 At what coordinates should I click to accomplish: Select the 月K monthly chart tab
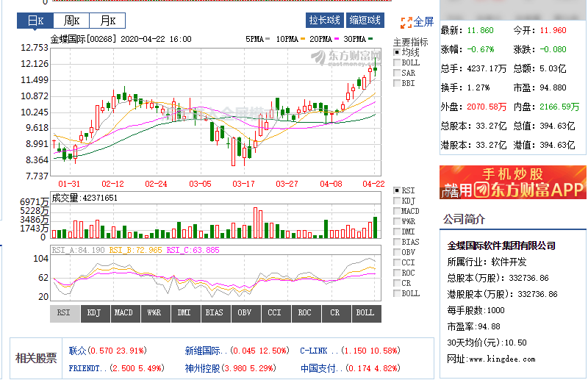tap(107, 21)
